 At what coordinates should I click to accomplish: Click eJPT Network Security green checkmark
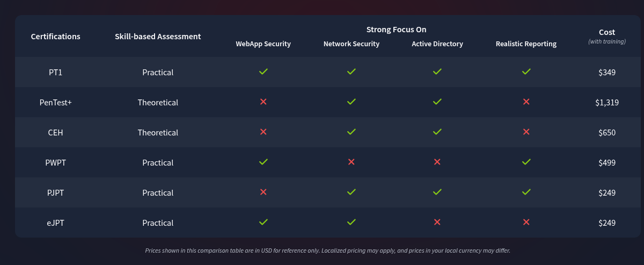point(351,222)
